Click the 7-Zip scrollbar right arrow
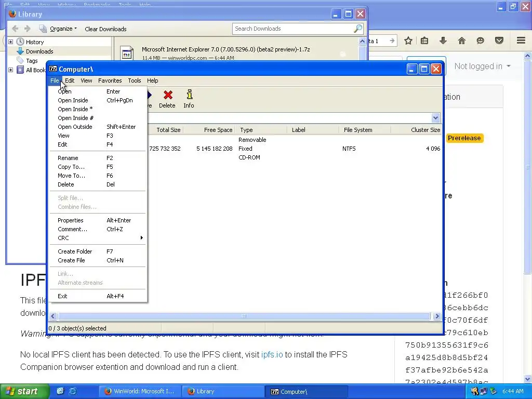Viewport: 532px width, 399px height. pos(436,316)
